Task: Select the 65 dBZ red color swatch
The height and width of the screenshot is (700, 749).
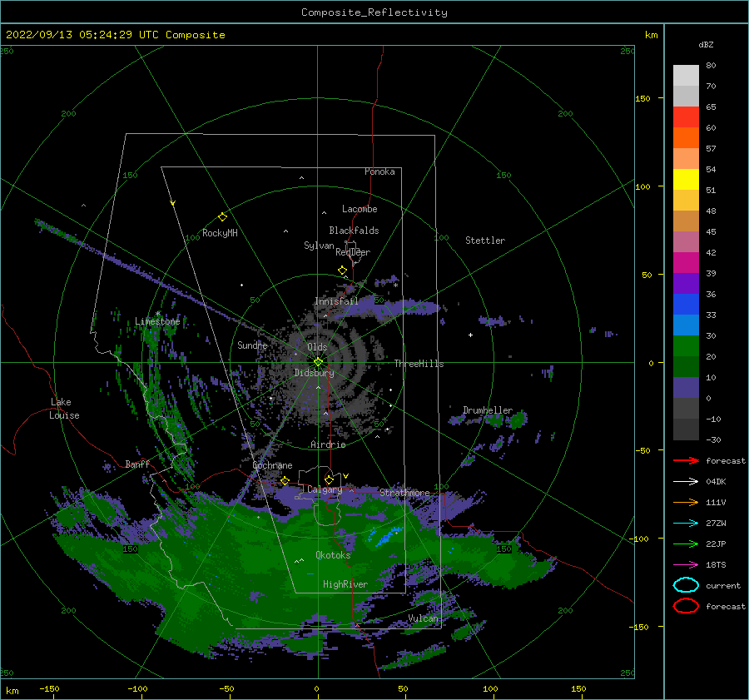Action: (x=686, y=117)
